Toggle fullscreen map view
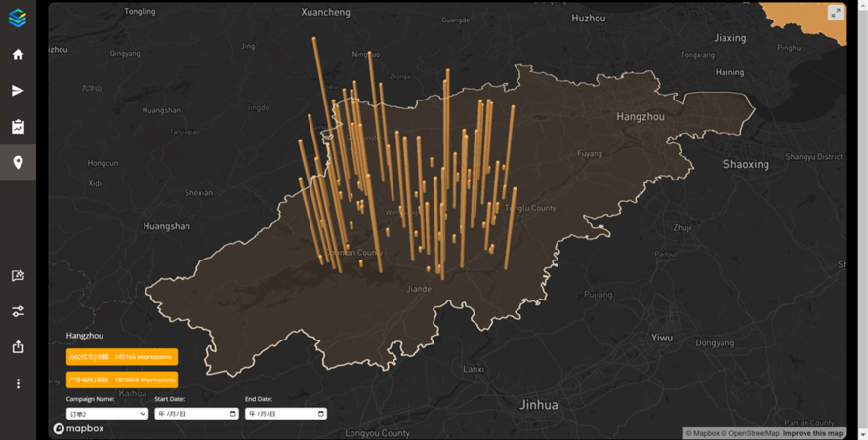The height and width of the screenshot is (440, 868). [x=835, y=13]
